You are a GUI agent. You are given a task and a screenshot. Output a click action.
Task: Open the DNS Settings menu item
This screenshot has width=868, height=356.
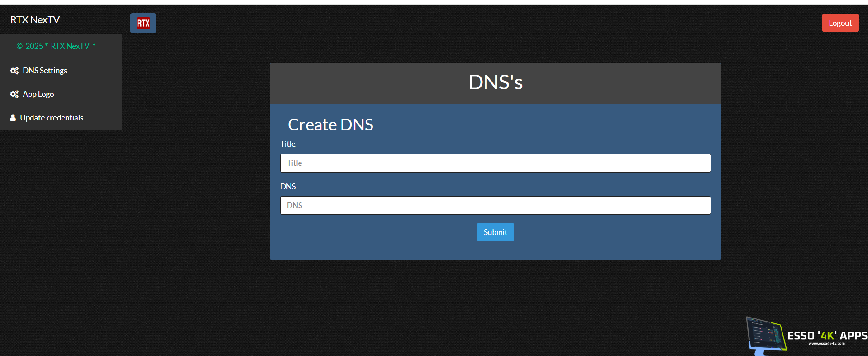click(x=45, y=71)
